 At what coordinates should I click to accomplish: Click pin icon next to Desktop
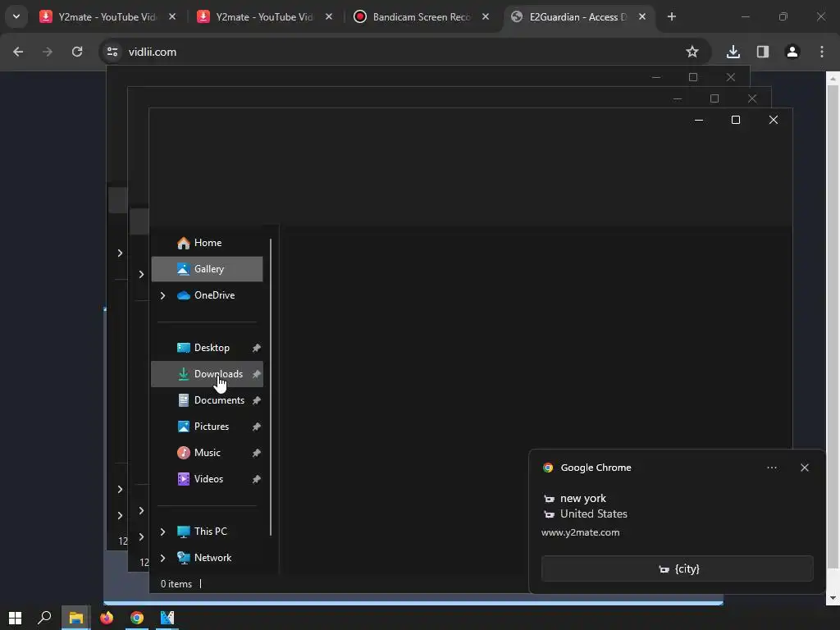(x=257, y=348)
